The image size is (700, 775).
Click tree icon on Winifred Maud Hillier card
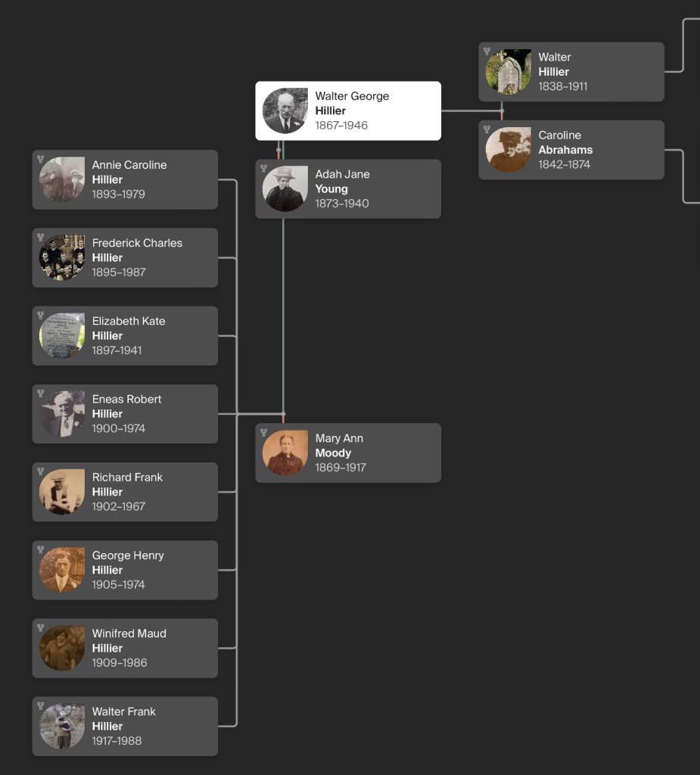click(41, 627)
